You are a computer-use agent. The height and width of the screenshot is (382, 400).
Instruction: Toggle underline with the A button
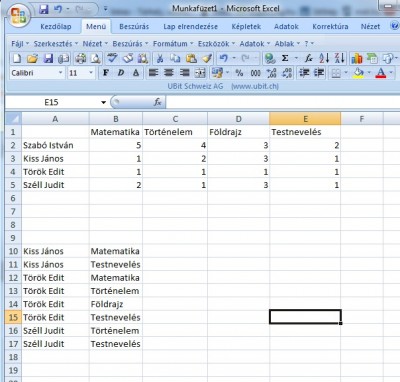click(136, 73)
